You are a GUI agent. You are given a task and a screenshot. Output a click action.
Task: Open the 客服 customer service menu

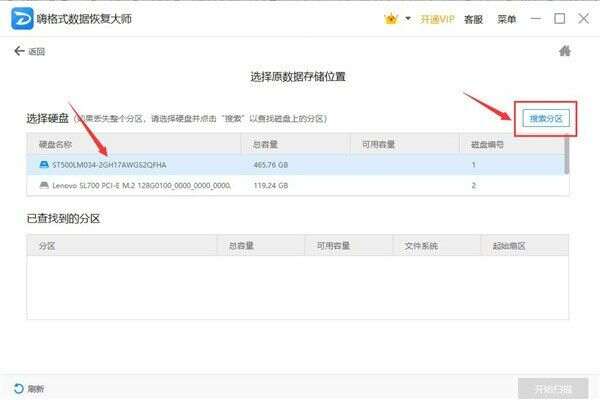(x=475, y=19)
